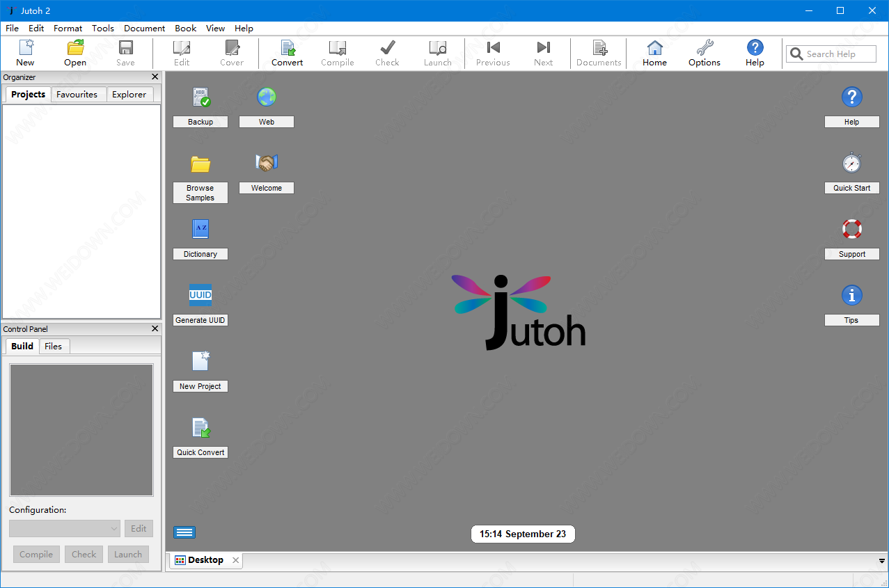The image size is (889, 588).
Task: Select the Files tab in Control Panel
Action: [x=54, y=346]
